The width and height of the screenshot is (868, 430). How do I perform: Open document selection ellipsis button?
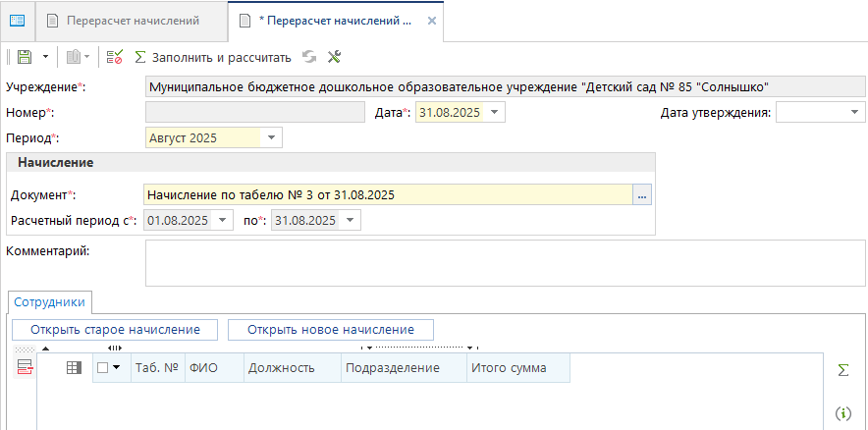[642, 194]
